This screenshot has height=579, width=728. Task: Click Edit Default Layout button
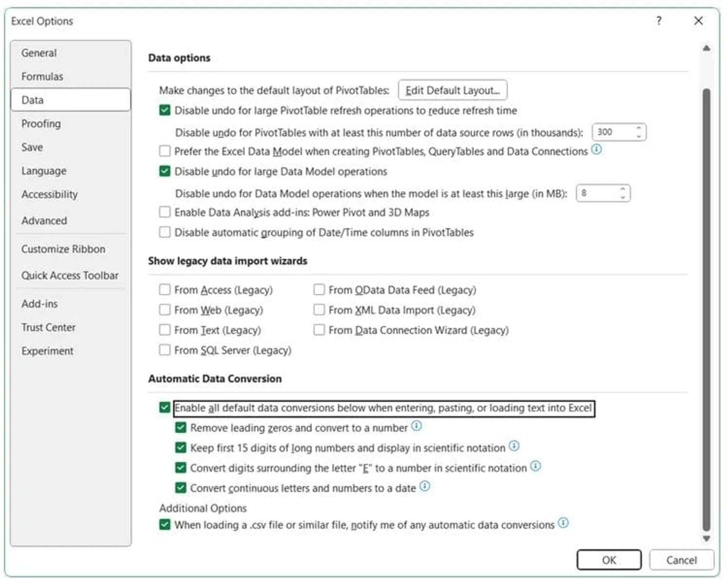(452, 90)
